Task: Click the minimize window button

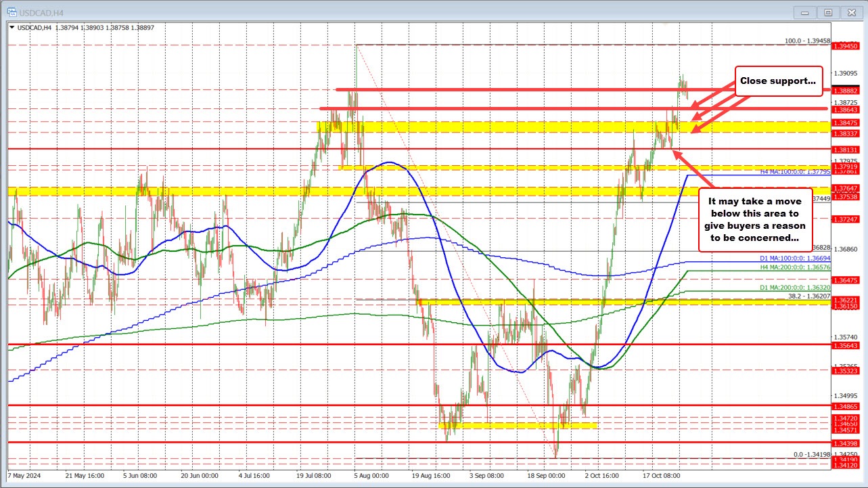Action: 804,12
